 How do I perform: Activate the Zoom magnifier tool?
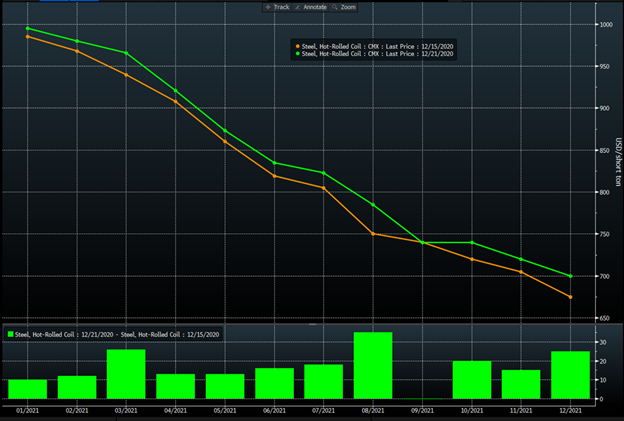(344, 7)
